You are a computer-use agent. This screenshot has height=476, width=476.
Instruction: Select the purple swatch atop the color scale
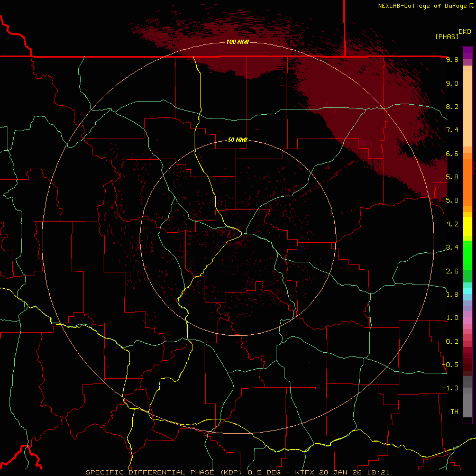467,53
